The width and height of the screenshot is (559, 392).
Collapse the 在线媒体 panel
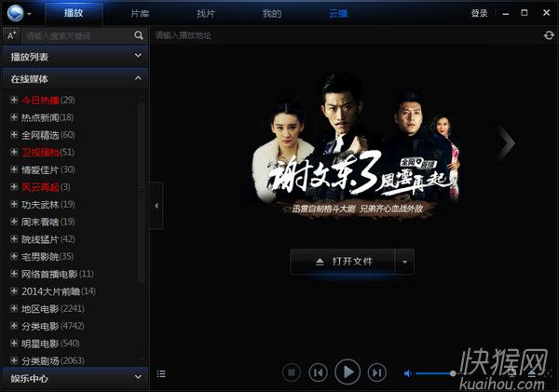point(75,78)
